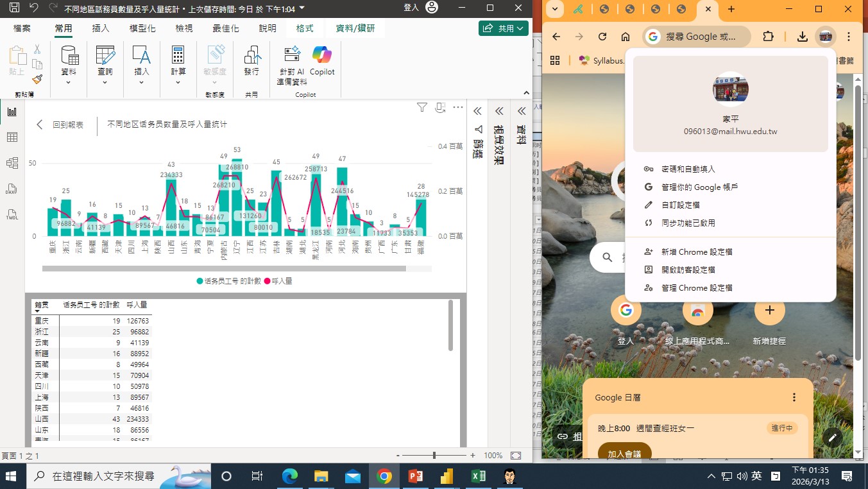Open the DAX query view

pos(12,189)
